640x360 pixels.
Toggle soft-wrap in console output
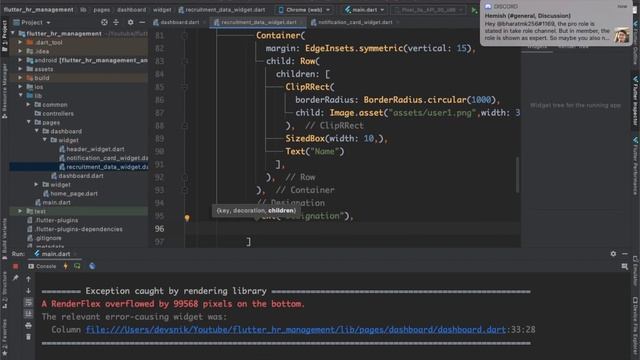[28, 302]
